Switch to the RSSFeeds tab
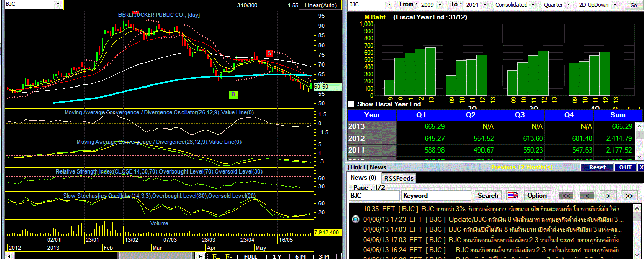644x259 pixels. click(398, 178)
